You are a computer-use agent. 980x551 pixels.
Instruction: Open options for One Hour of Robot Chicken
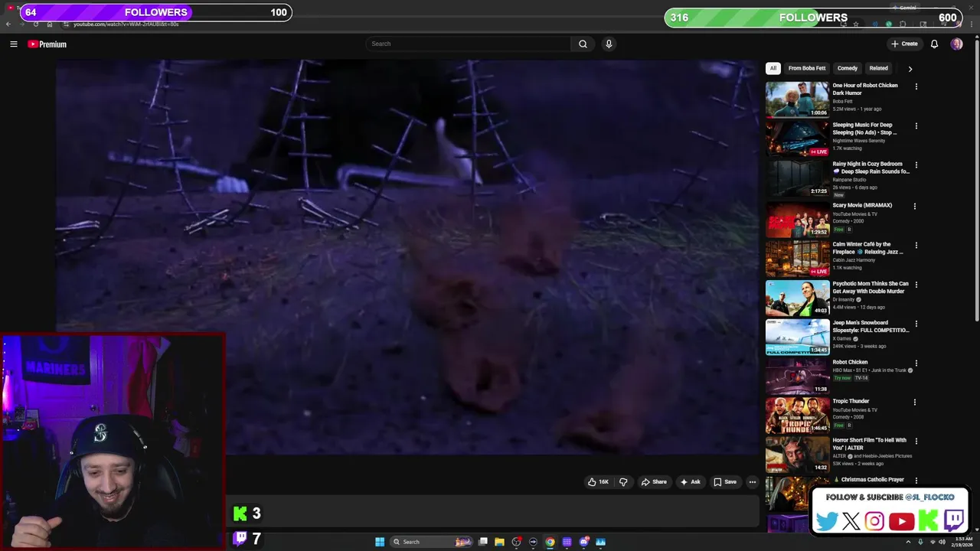tap(916, 86)
